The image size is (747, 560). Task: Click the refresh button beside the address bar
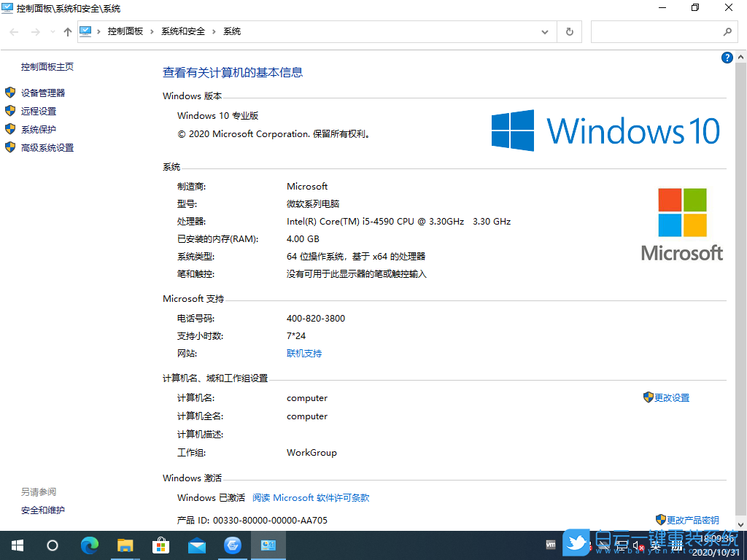pos(568,31)
